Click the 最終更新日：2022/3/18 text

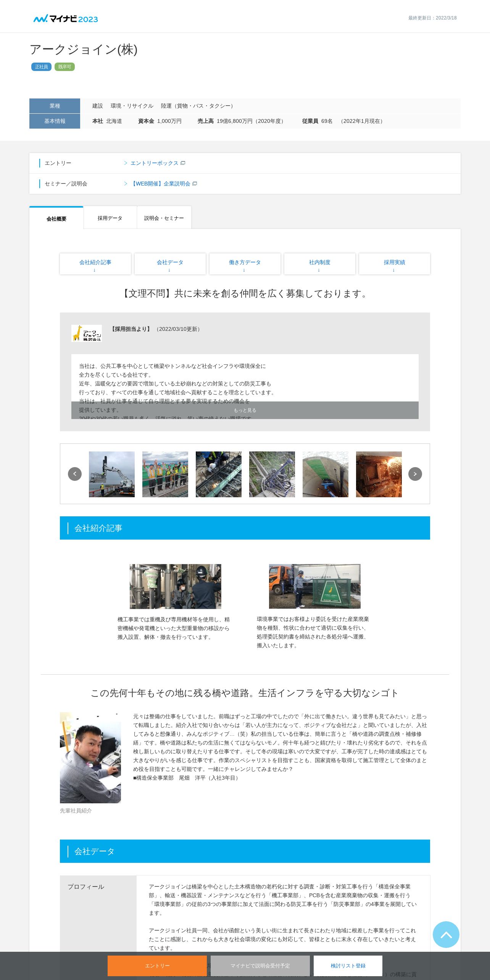432,18
